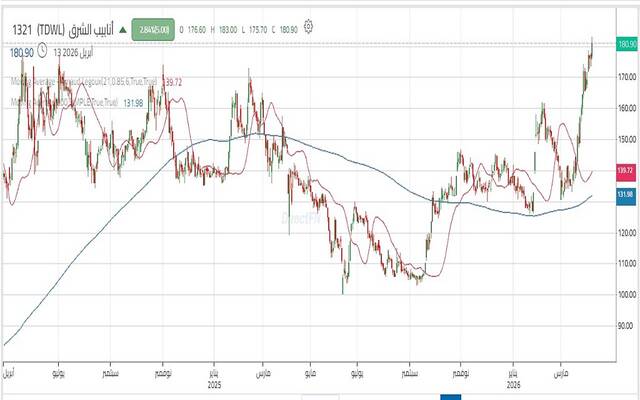Click the 170.00 price axis level
The image size is (640, 400).
point(627,76)
